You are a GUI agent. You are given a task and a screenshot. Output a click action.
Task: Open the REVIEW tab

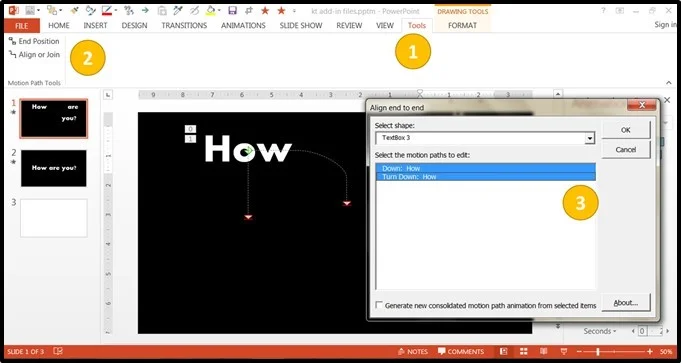349,26
